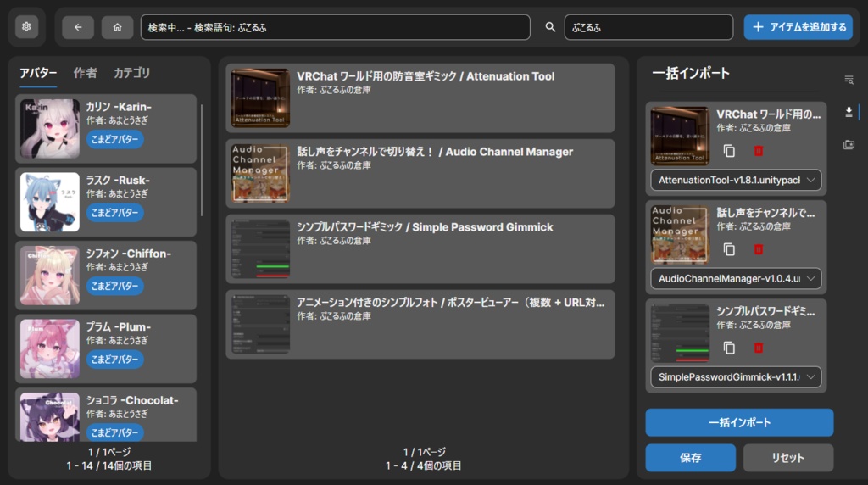Go to home with the house icon
The image size is (868, 485).
click(117, 27)
